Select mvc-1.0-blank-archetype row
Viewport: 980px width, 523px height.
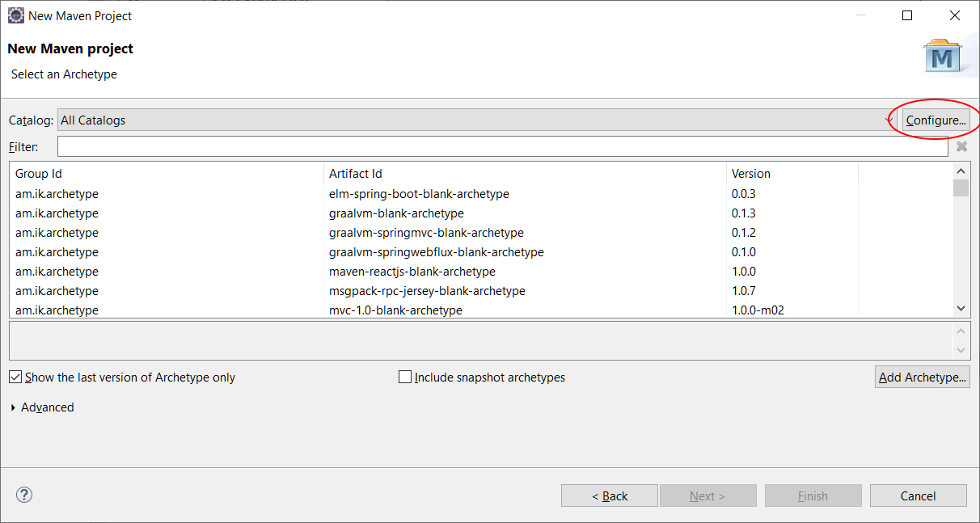coord(481,310)
